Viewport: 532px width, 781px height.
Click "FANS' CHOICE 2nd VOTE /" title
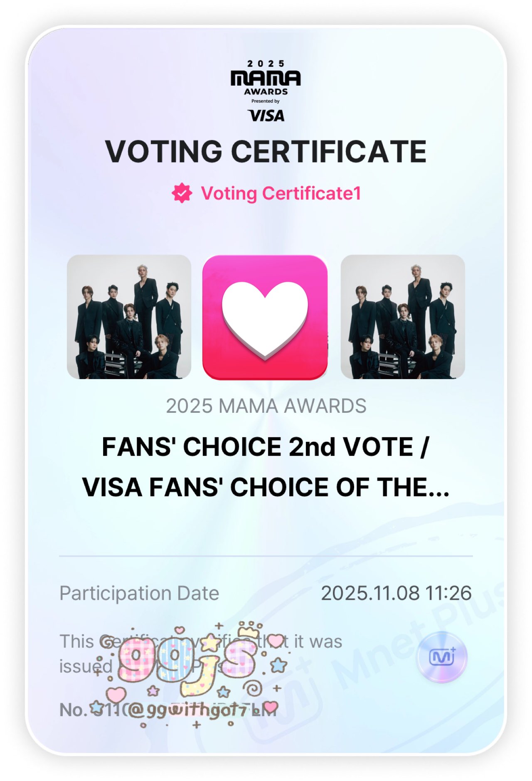[x=265, y=447]
